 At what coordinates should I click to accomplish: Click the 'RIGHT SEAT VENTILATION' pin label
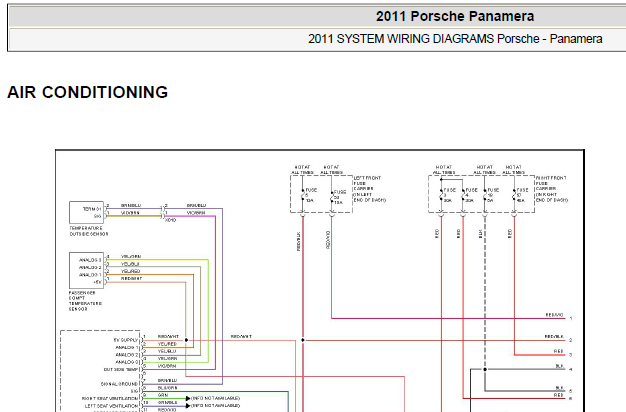(x=110, y=398)
